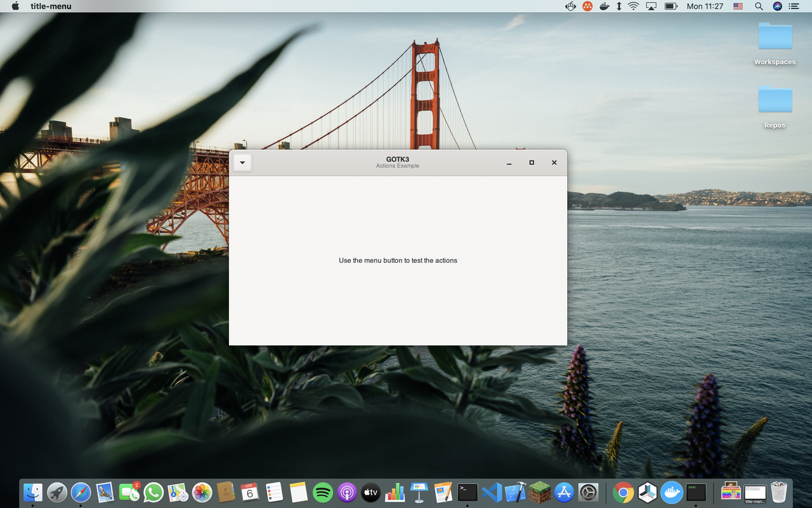Click the "Use the menu button" label
This screenshot has width=812, height=508.
[x=398, y=260]
